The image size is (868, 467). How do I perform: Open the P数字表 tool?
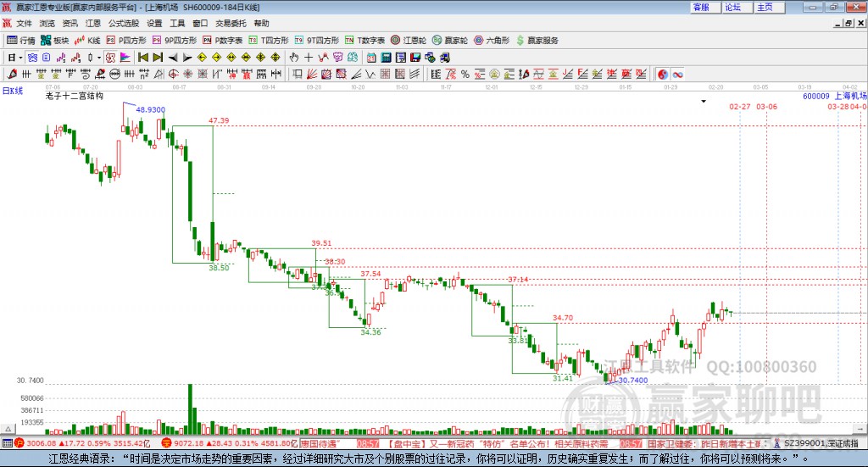pyautogui.click(x=223, y=41)
